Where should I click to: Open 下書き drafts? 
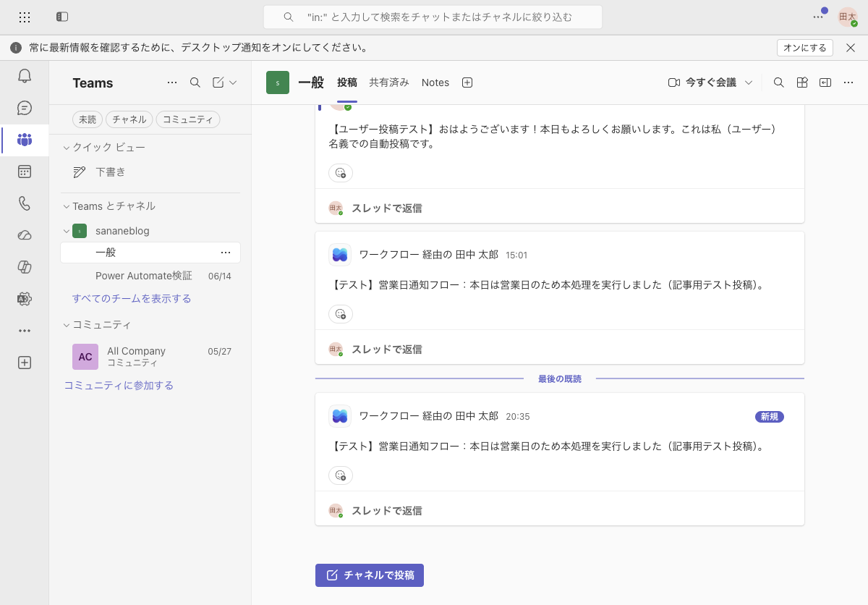(x=150, y=172)
